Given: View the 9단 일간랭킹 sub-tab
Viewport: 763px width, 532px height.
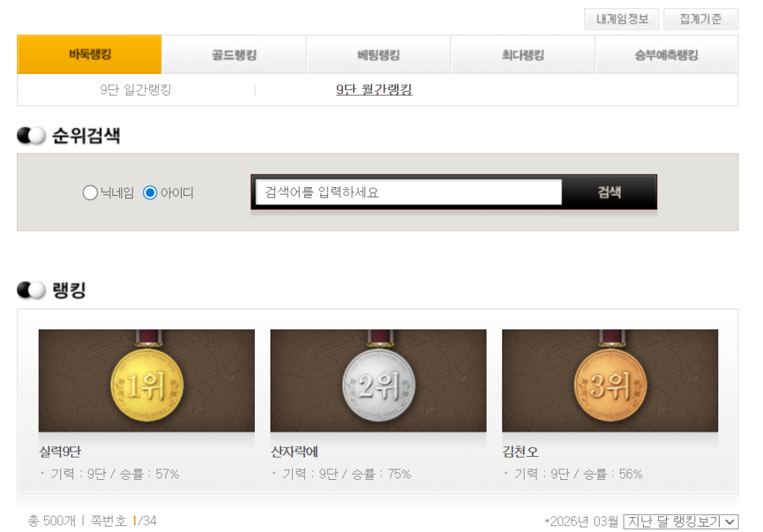Looking at the screenshot, I should point(136,90).
